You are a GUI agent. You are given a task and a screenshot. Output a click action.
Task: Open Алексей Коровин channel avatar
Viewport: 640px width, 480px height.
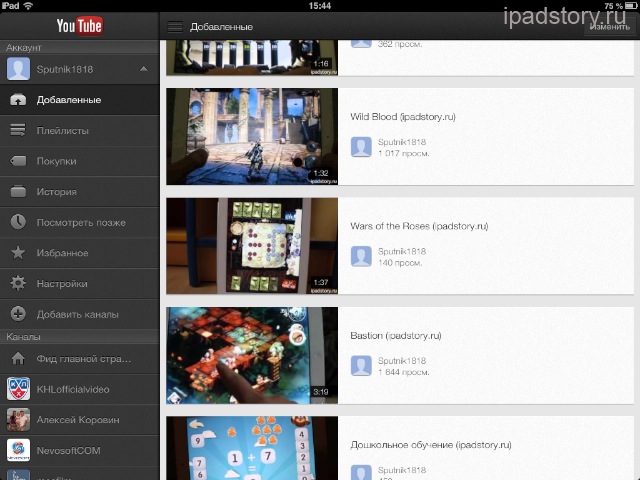[18, 420]
